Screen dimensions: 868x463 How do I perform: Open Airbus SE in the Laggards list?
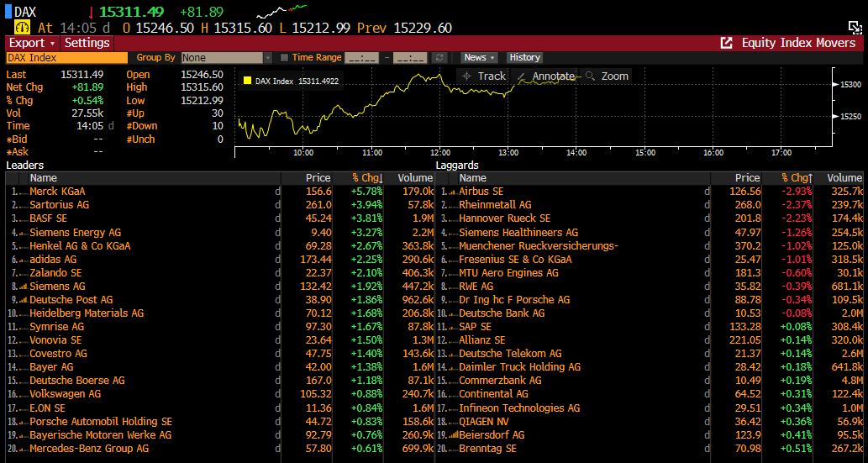(481, 192)
